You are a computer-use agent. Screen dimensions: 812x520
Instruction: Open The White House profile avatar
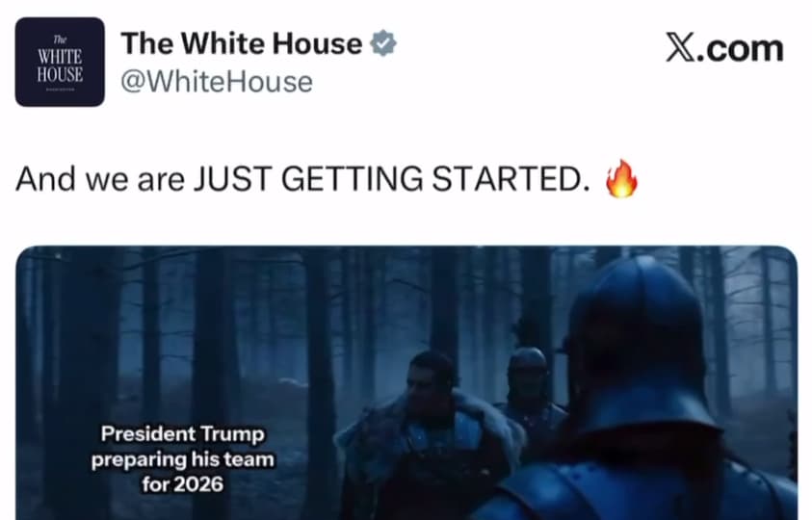[60, 62]
